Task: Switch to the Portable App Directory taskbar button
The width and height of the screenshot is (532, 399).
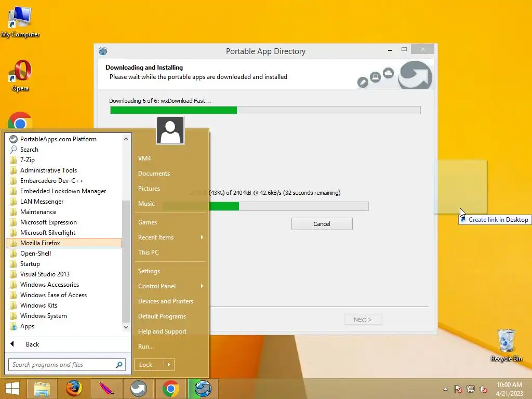Action: pyautogui.click(x=203, y=389)
